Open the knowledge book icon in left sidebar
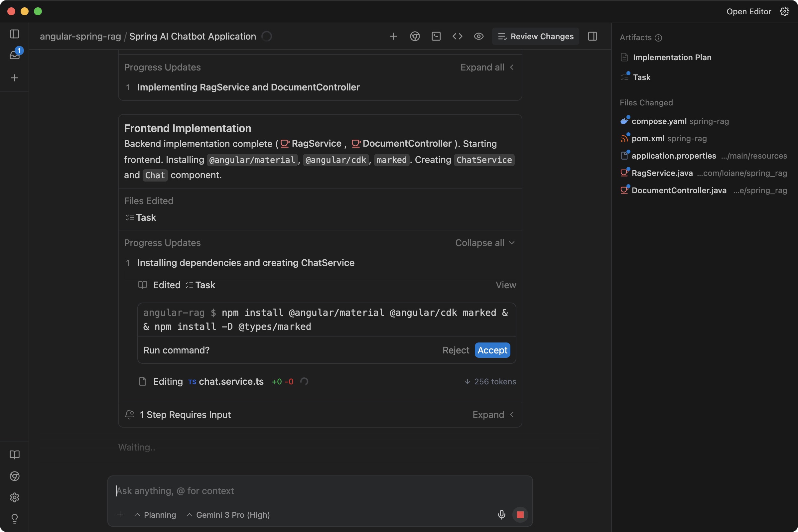The image size is (798, 532). (x=15, y=455)
